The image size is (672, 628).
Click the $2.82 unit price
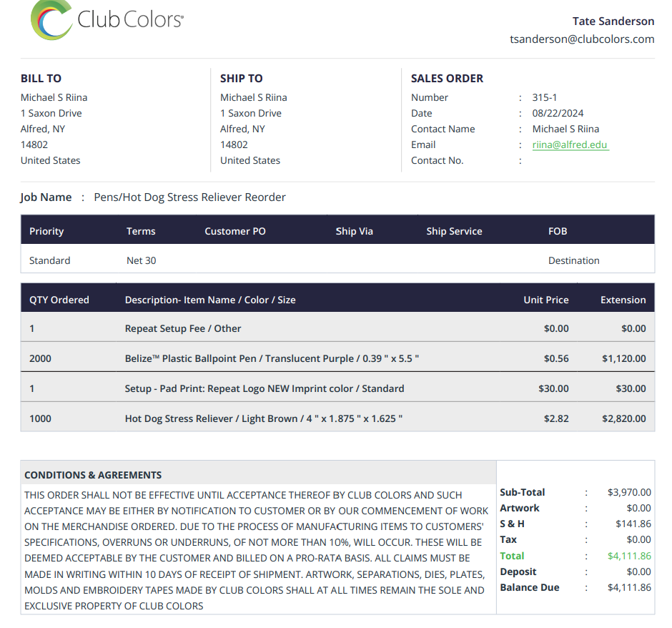tap(556, 419)
